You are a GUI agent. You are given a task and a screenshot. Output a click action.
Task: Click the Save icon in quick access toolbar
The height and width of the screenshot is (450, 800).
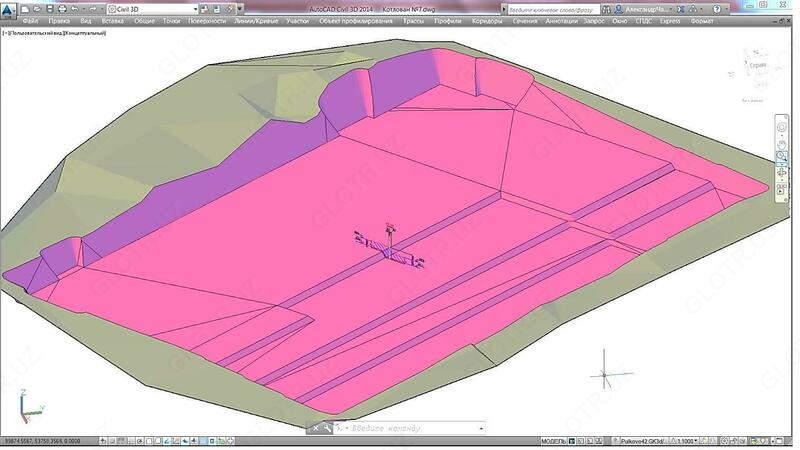49,8
